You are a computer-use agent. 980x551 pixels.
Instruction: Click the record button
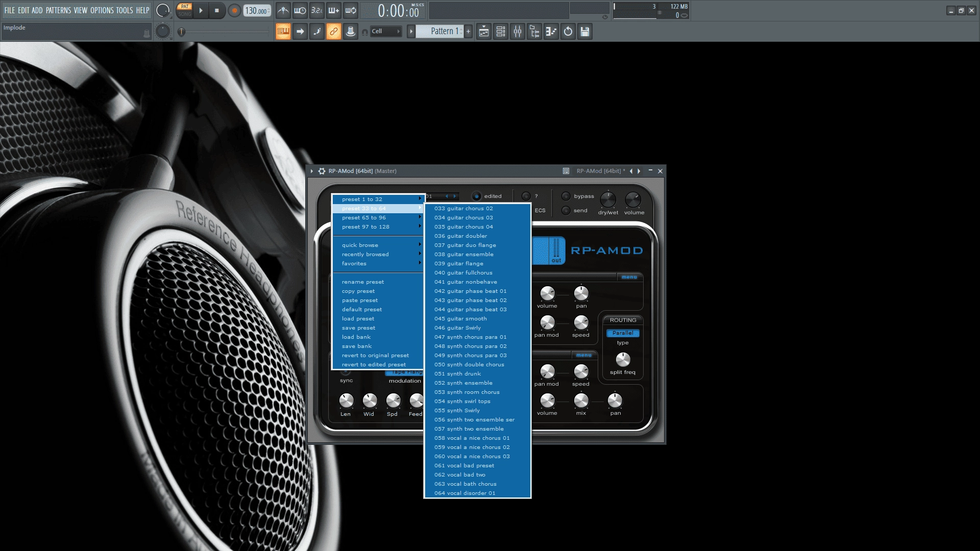click(234, 10)
